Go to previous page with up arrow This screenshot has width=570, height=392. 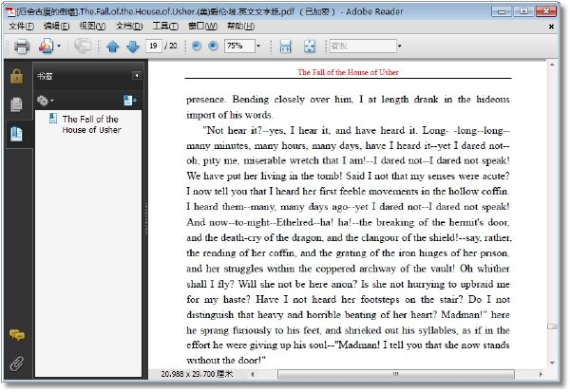tap(113, 47)
